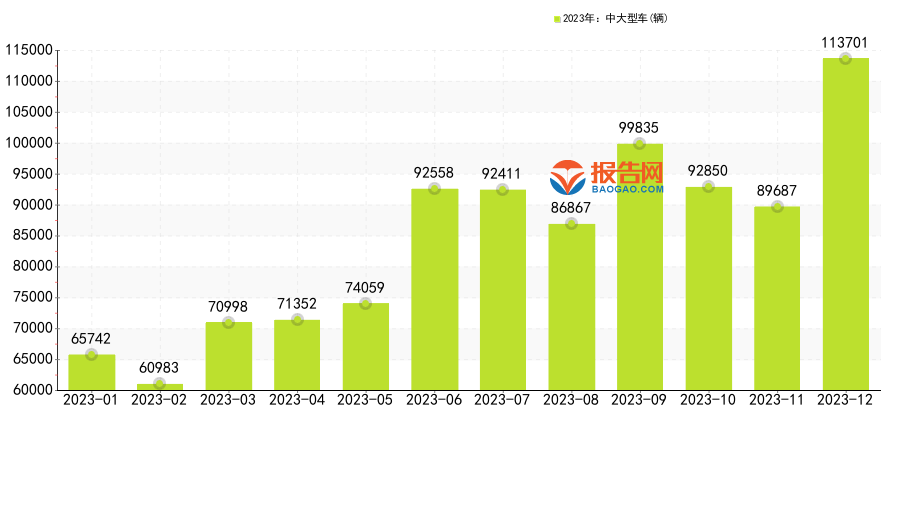Click the data point marker for 89687
This screenshot has width=900, height=530.
[777, 207]
